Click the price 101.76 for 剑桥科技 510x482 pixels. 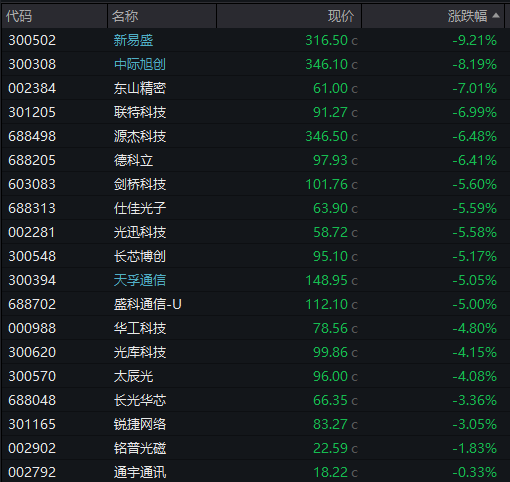327,184
